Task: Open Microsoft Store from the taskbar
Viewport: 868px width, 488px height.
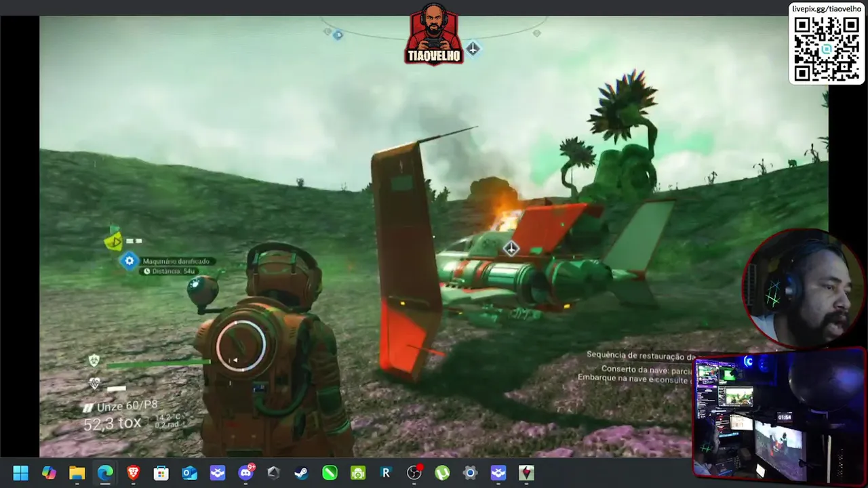Action: (x=161, y=473)
